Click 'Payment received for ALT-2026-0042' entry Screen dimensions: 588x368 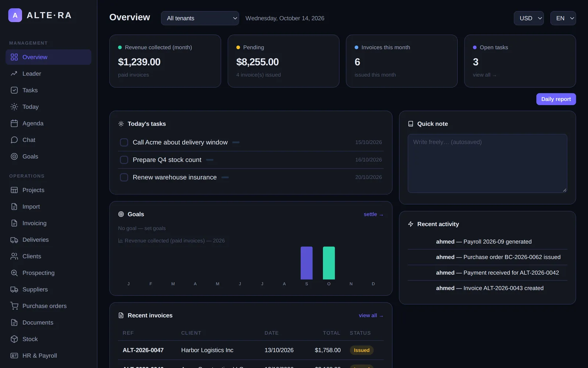tap(487, 273)
